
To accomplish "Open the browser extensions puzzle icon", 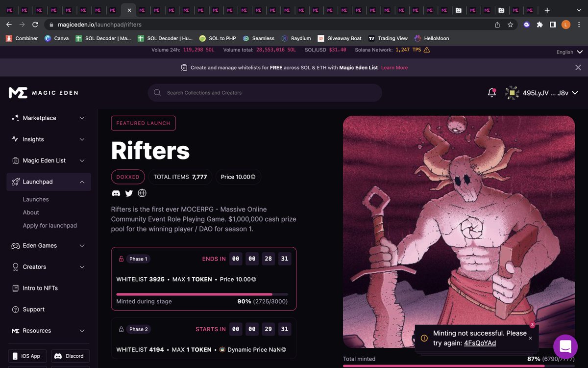I will tap(540, 25).
